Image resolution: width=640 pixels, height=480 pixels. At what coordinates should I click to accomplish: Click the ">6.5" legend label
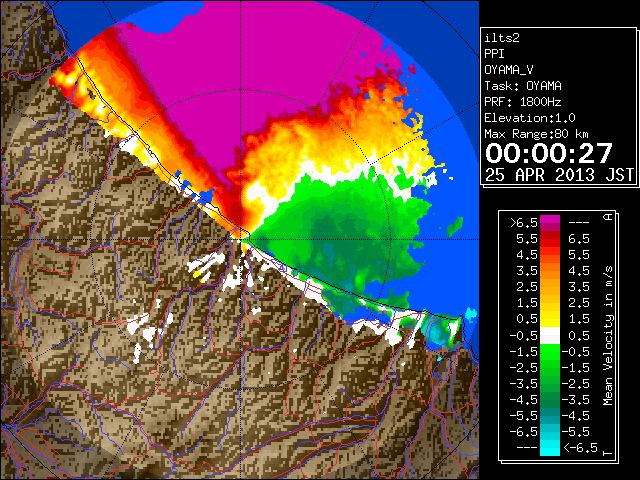[524, 223]
